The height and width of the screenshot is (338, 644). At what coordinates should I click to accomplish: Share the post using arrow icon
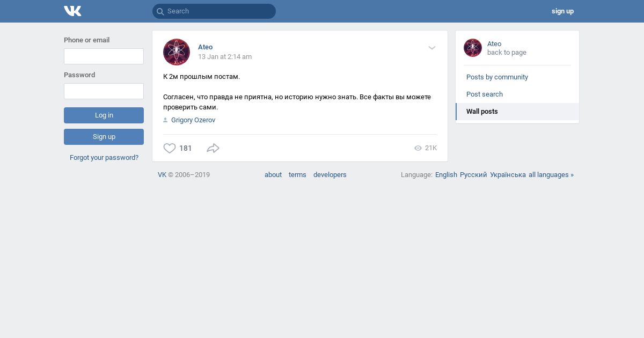coord(213,148)
